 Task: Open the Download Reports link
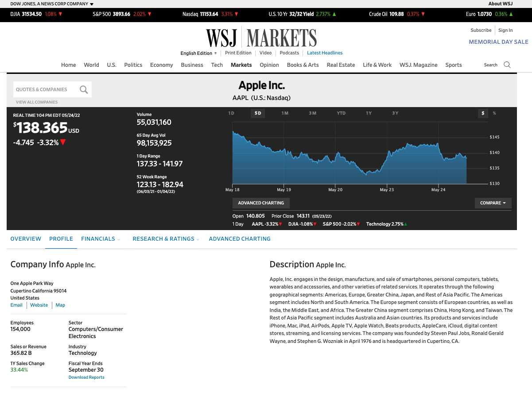point(86,377)
